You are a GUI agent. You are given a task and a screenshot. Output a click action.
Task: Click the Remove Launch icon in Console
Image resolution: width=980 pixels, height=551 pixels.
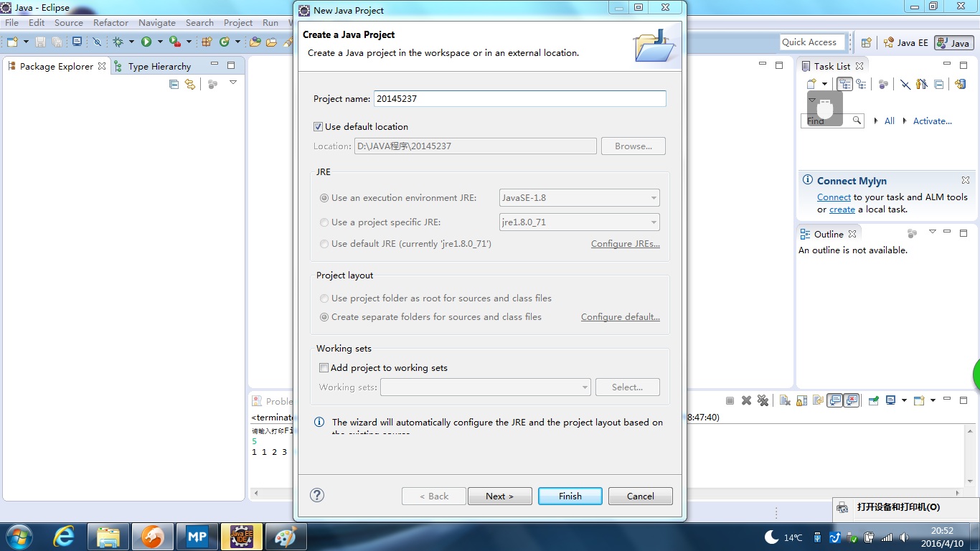click(x=746, y=400)
